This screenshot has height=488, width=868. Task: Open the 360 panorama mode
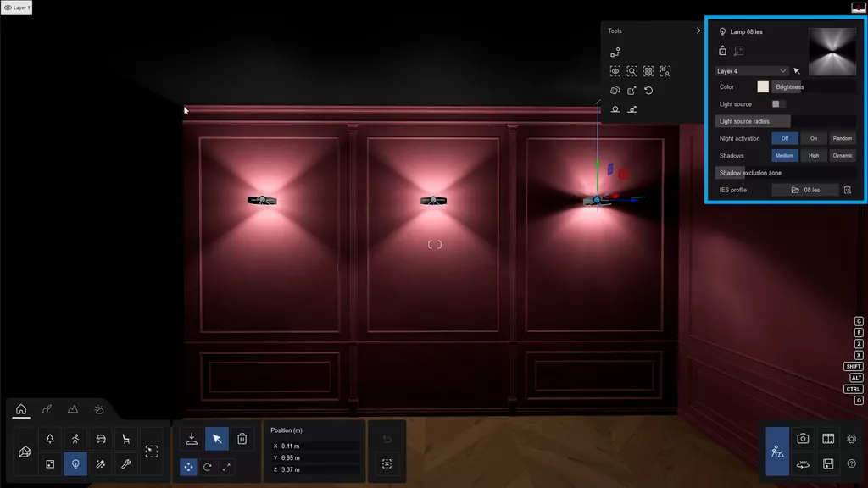coord(803,463)
